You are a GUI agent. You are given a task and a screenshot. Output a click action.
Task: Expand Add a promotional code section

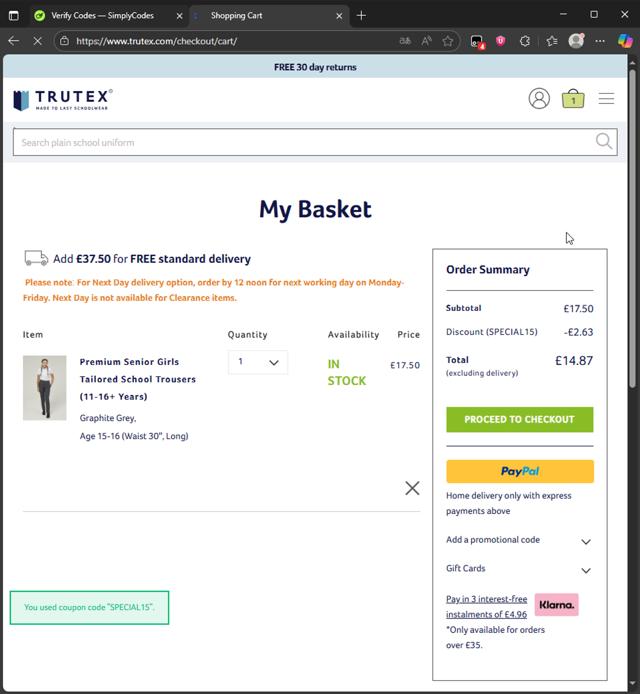(x=519, y=540)
